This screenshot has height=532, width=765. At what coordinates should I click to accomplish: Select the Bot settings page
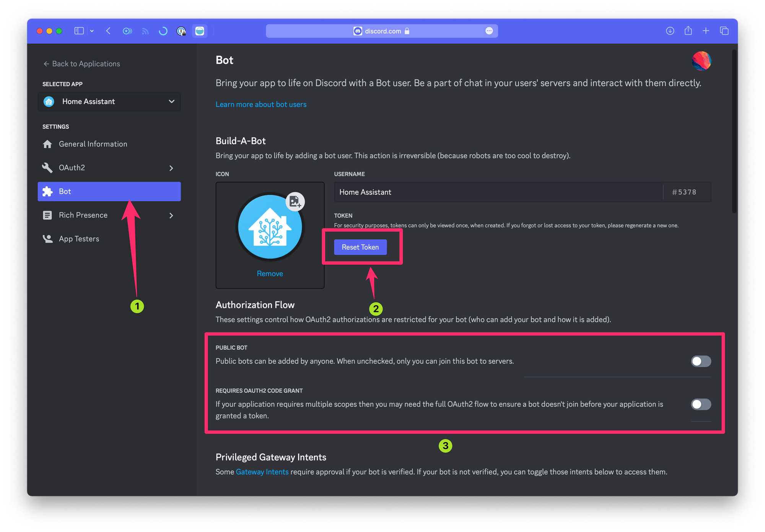[109, 192]
